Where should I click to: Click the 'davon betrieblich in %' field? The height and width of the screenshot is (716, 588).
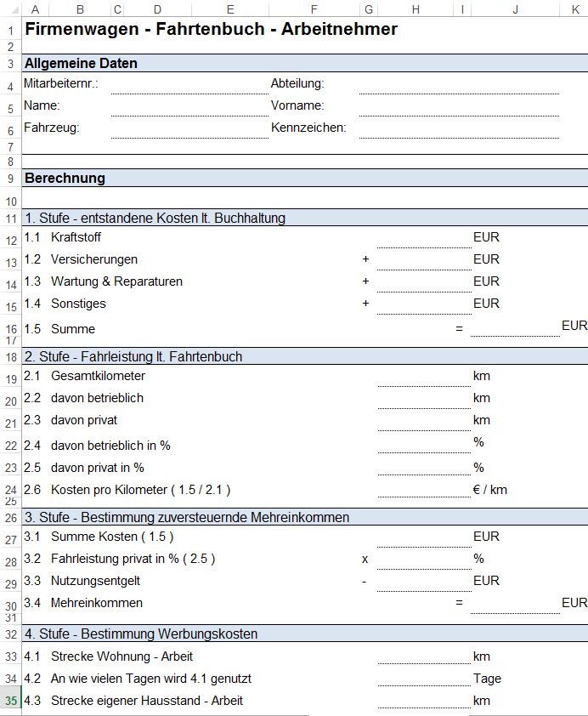424,444
